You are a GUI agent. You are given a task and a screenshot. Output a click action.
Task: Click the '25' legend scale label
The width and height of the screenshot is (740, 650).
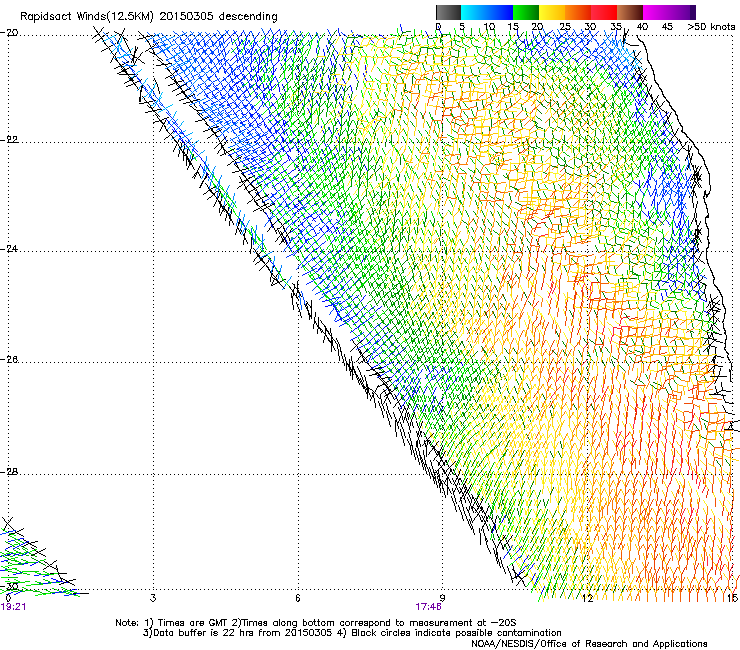pos(564,27)
